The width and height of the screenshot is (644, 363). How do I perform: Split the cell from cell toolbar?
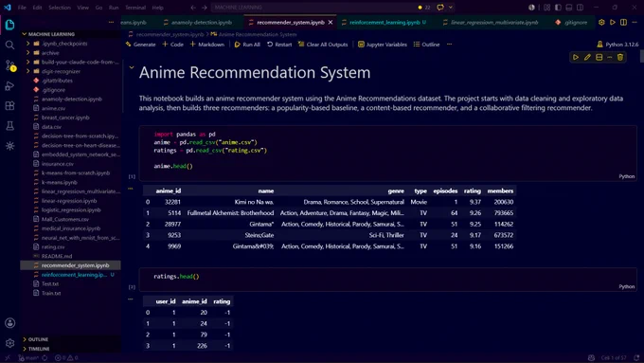click(599, 58)
